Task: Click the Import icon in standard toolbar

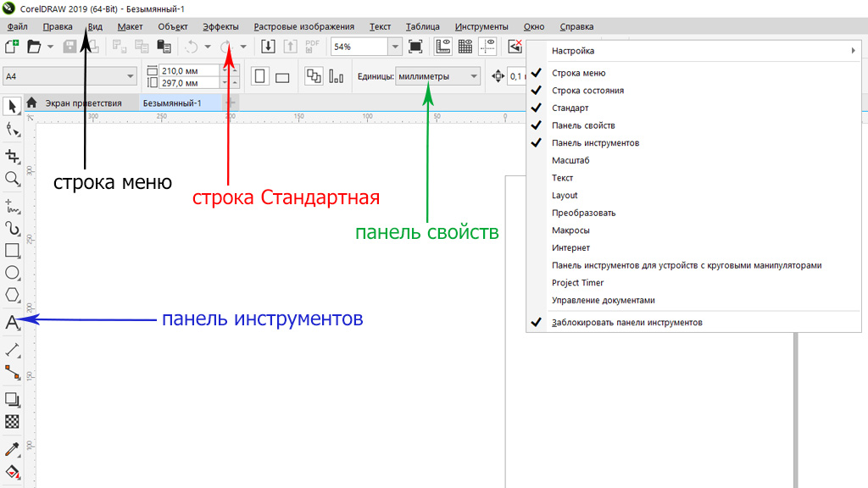Action: click(x=268, y=47)
